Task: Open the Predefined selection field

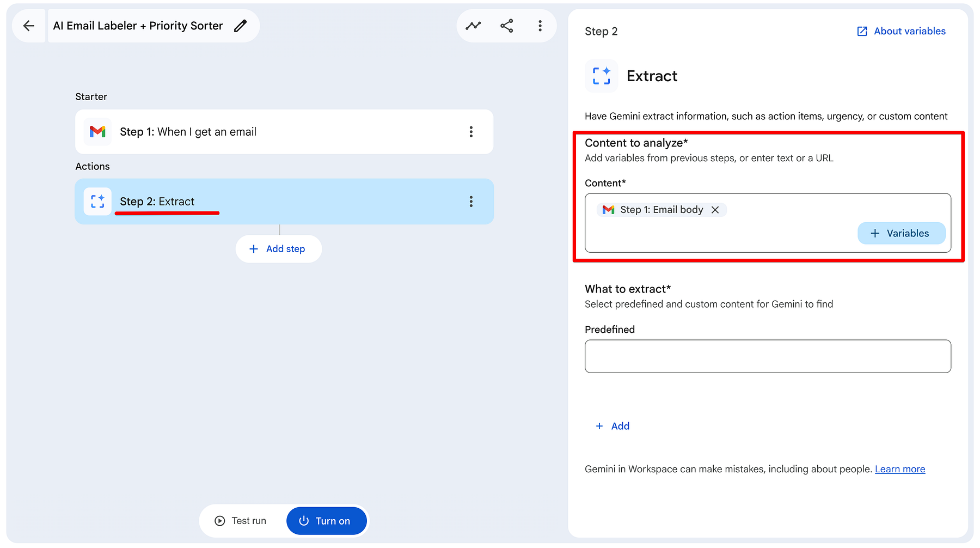Action: pos(768,356)
